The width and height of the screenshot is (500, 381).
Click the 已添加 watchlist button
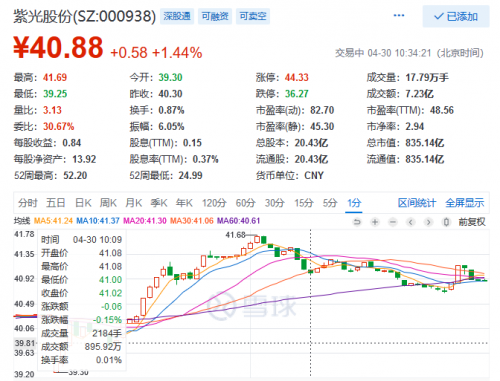click(x=456, y=16)
